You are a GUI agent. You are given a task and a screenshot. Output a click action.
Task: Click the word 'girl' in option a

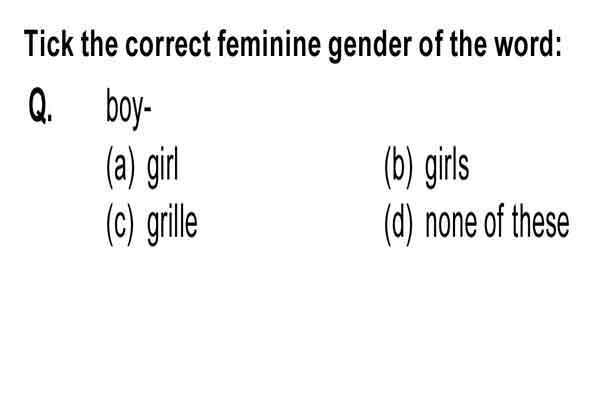click(163, 169)
